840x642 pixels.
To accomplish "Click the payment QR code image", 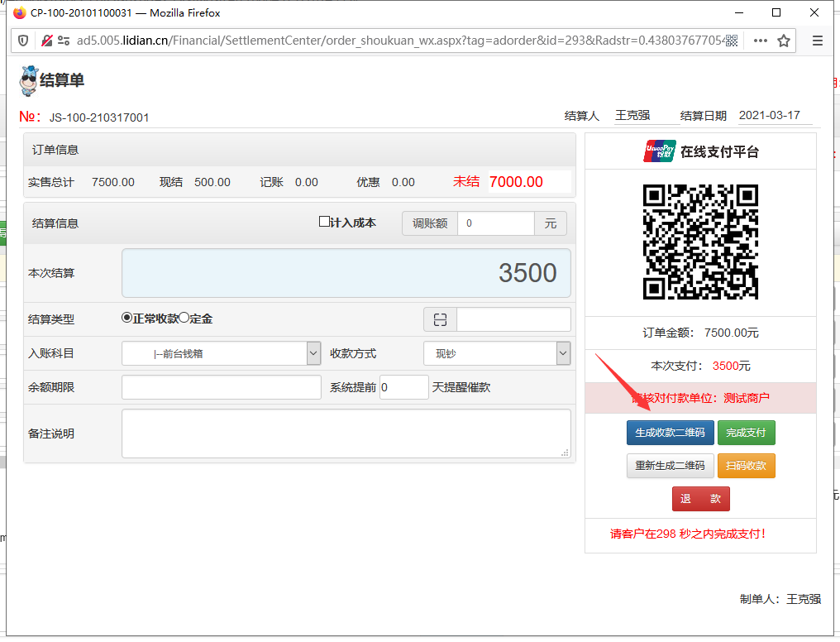I will 700,242.
